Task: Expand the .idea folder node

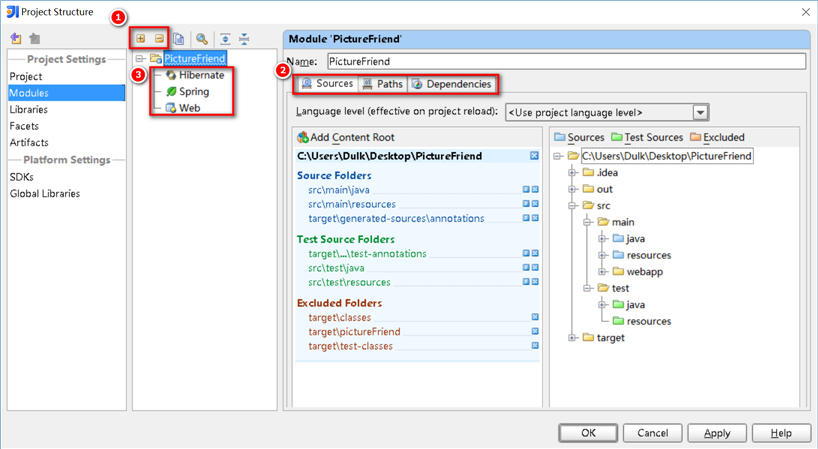Action: [572, 173]
